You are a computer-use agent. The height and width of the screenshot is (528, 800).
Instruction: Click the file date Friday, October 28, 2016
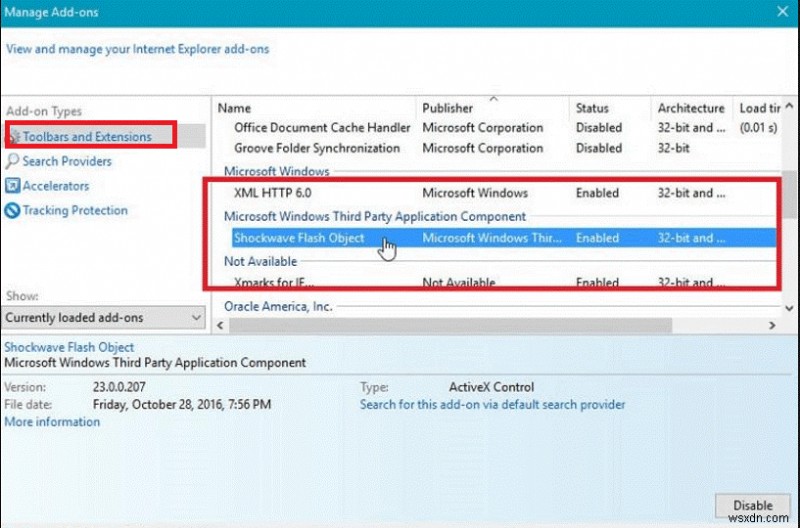182,405
